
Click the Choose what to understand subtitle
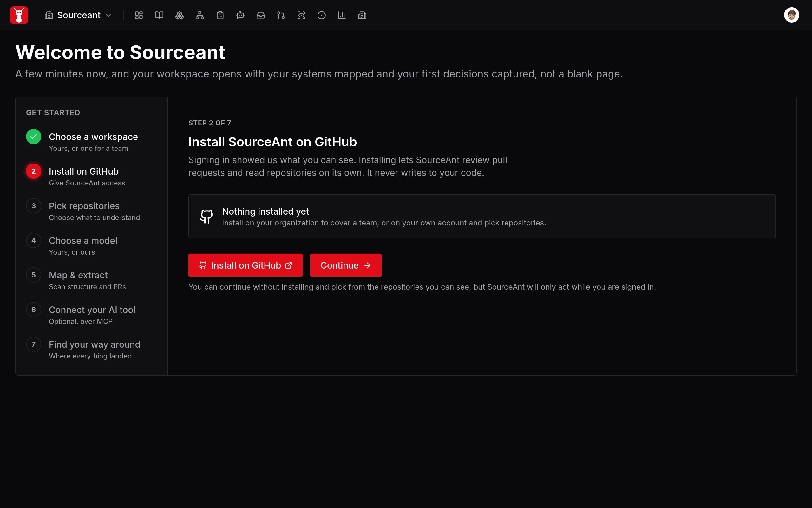coord(94,217)
